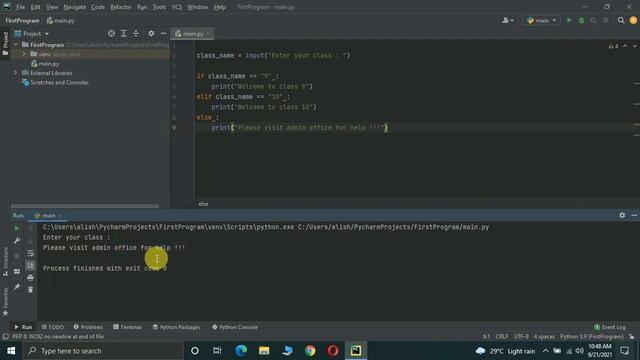Start debugging with the green bug icon
The image size is (640, 360).
click(581, 20)
